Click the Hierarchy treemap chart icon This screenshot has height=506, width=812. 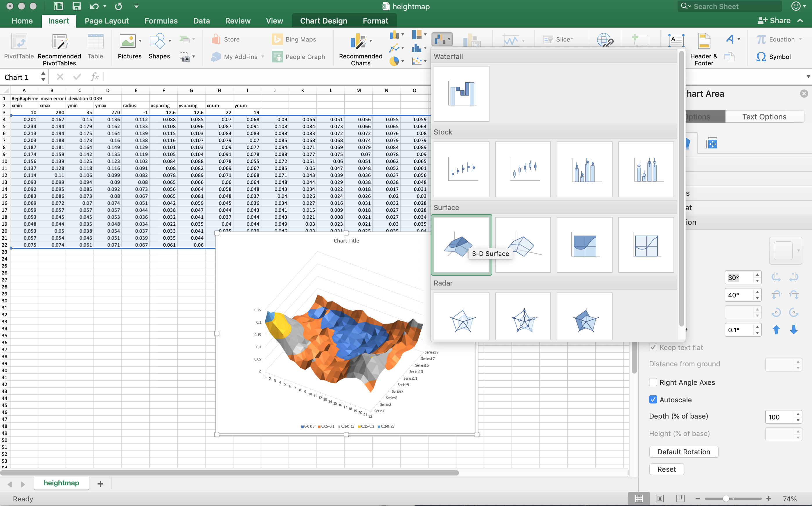416,35
